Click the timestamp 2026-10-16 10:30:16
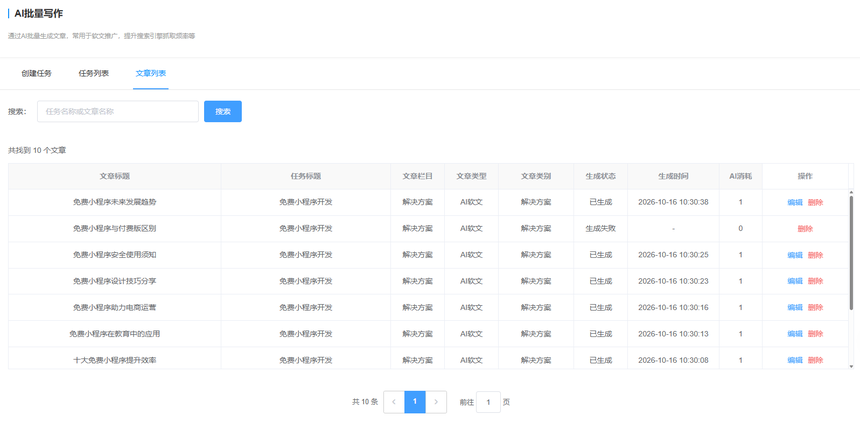This screenshot has height=429, width=860. pos(674,308)
